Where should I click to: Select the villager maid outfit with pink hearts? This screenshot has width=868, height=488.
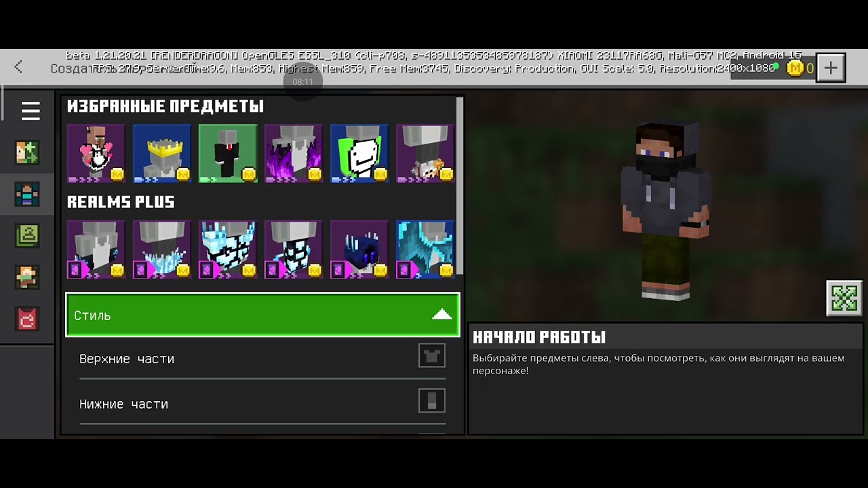(x=96, y=153)
